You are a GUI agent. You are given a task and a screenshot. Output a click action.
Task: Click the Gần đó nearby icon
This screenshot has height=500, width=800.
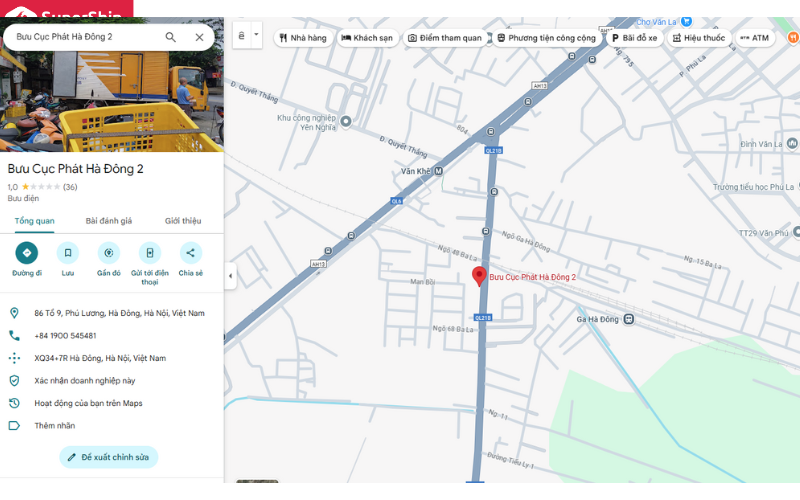pyautogui.click(x=109, y=253)
